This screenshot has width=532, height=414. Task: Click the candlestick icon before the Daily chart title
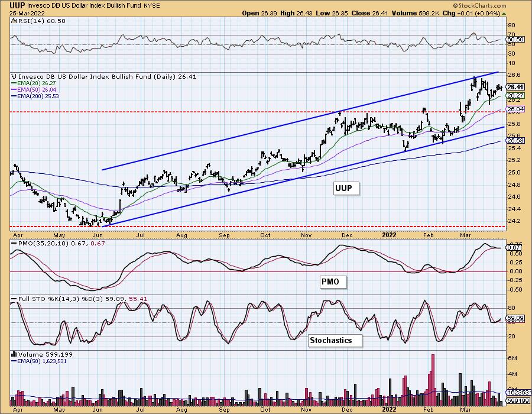14,76
